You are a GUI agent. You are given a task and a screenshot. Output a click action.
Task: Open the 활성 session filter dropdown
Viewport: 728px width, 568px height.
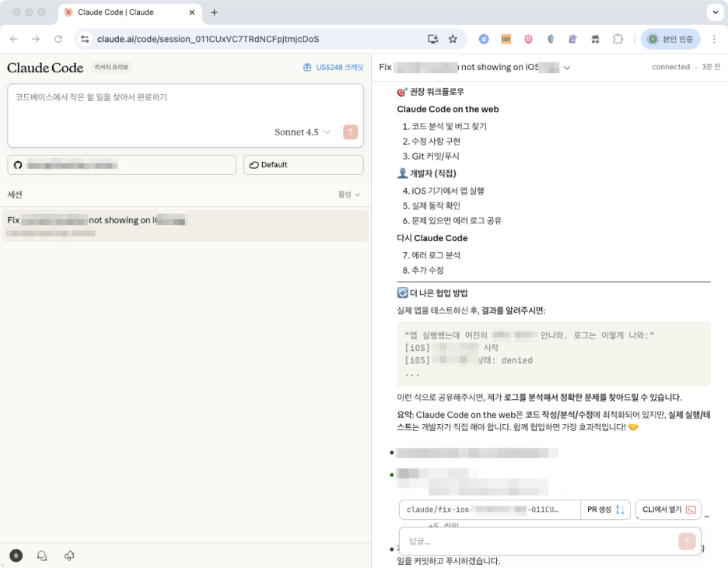tap(349, 195)
